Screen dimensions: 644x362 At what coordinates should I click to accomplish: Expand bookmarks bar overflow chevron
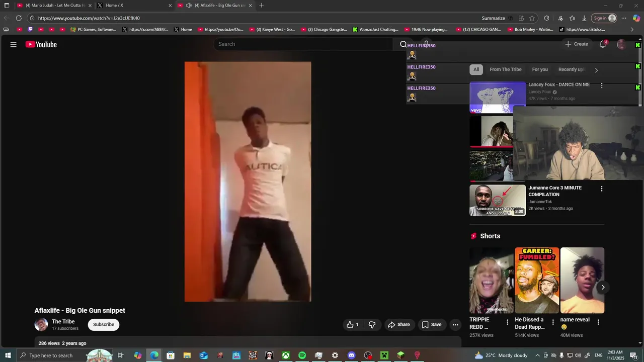(x=632, y=30)
